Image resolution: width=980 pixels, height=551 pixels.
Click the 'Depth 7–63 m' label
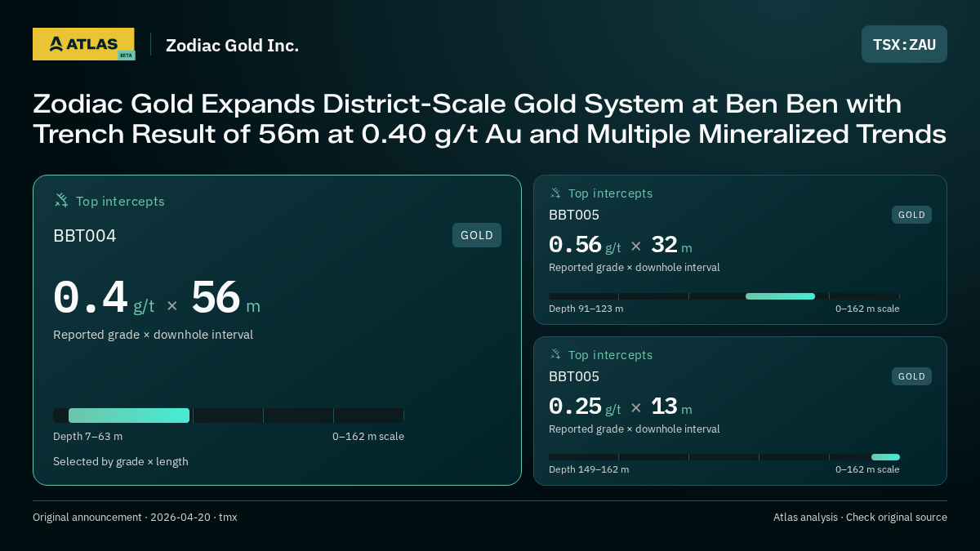(x=87, y=436)
